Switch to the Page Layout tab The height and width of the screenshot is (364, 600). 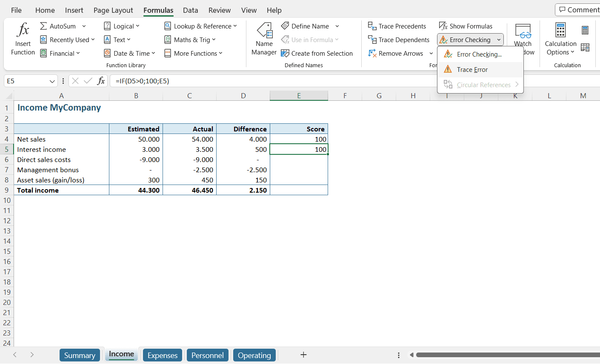coord(113,10)
